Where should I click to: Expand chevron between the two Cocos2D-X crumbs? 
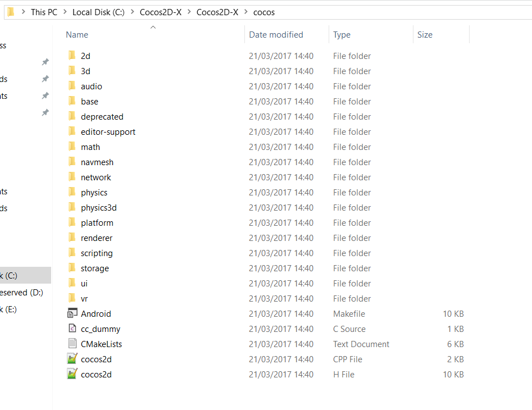(189, 12)
